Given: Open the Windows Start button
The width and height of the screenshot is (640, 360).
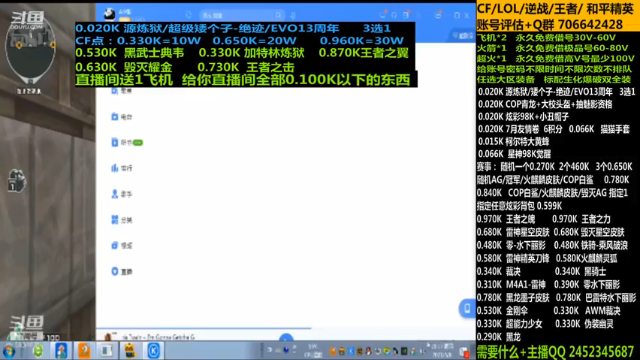Looking at the screenshot, I should [x=9, y=351].
